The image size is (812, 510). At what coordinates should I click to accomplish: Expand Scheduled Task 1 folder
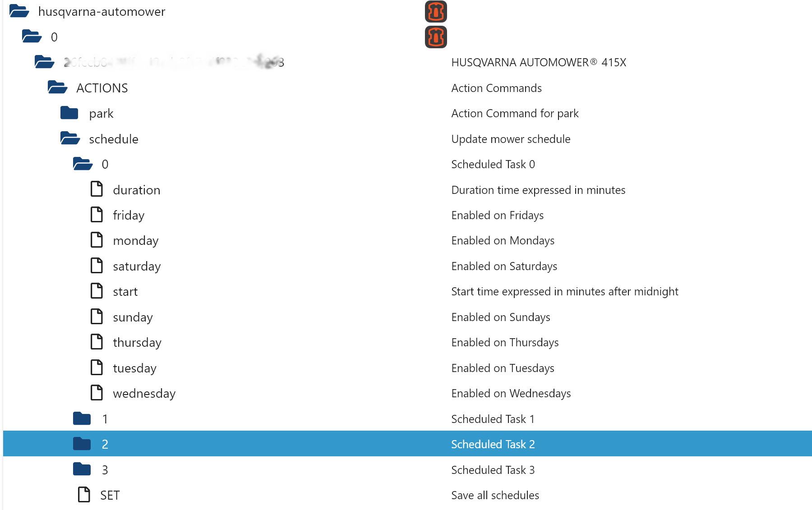[82, 419]
